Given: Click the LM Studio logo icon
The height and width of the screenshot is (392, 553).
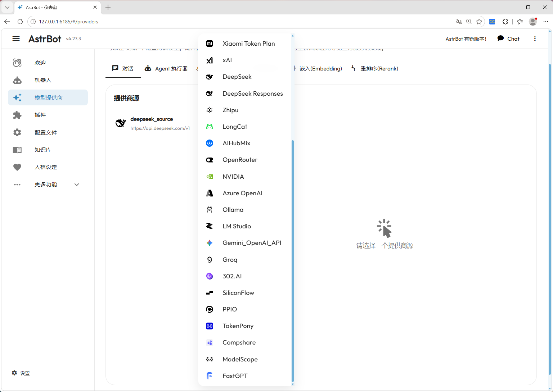Looking at the screenshot, I should (x=210, y=226).
